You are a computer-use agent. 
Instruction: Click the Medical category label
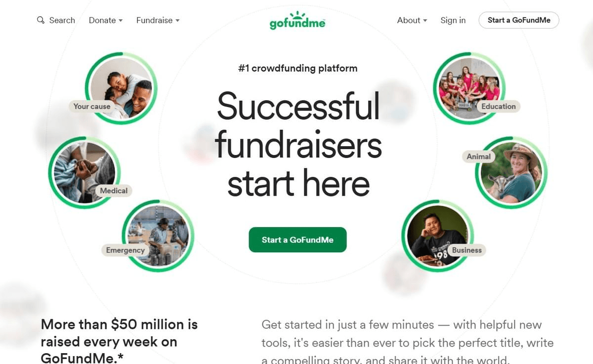click(114, 191)
